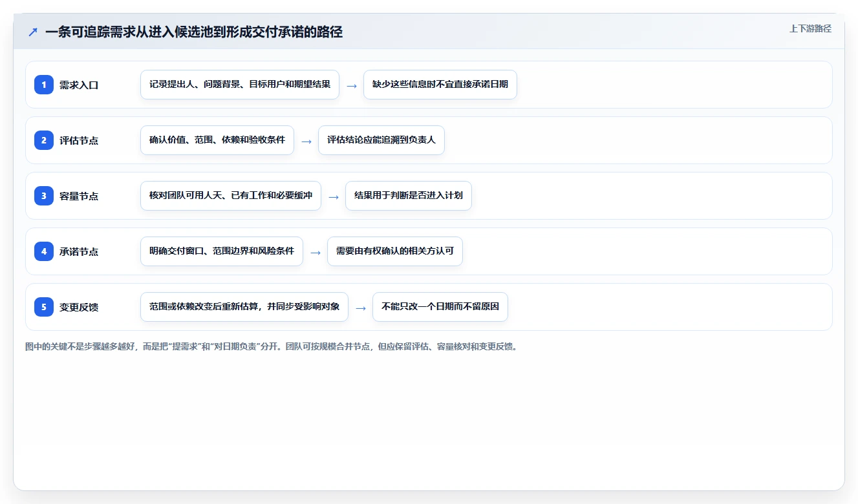Click the 承诺节点 step label

click(79, 251)
